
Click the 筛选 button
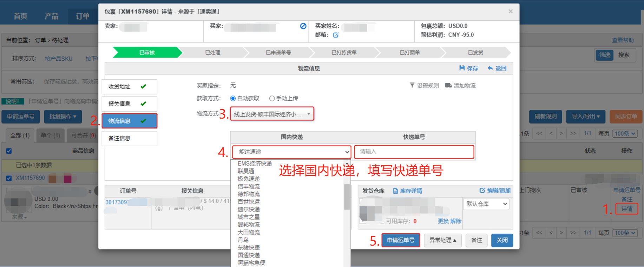(605, 55)
